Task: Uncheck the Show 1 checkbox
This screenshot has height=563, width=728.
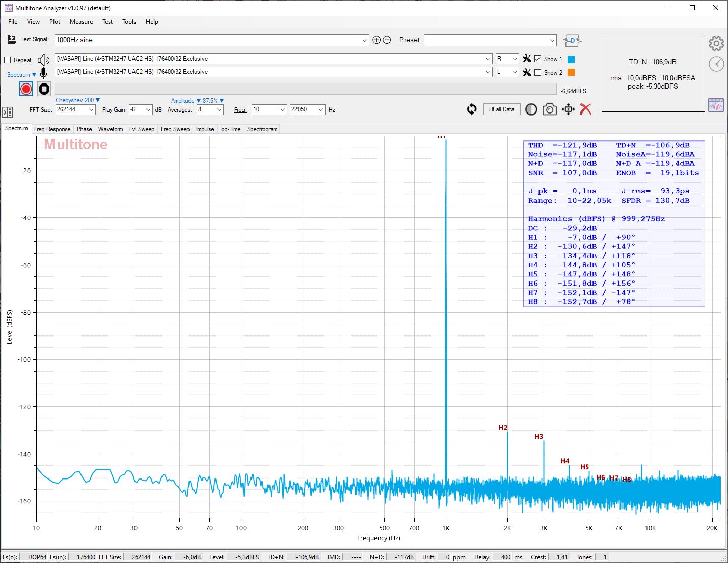Action: (x=537, y=59)
